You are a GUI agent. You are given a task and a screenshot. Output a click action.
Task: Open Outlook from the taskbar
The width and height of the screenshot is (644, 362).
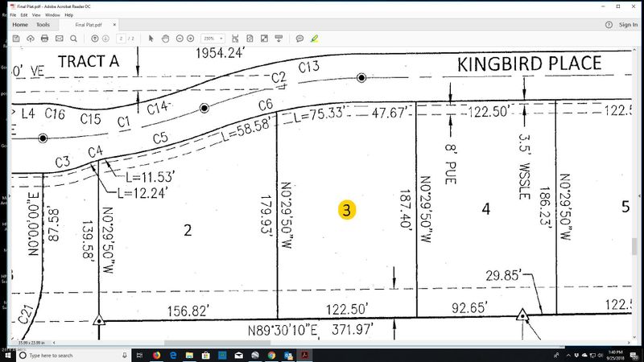[x=288, y=355]
